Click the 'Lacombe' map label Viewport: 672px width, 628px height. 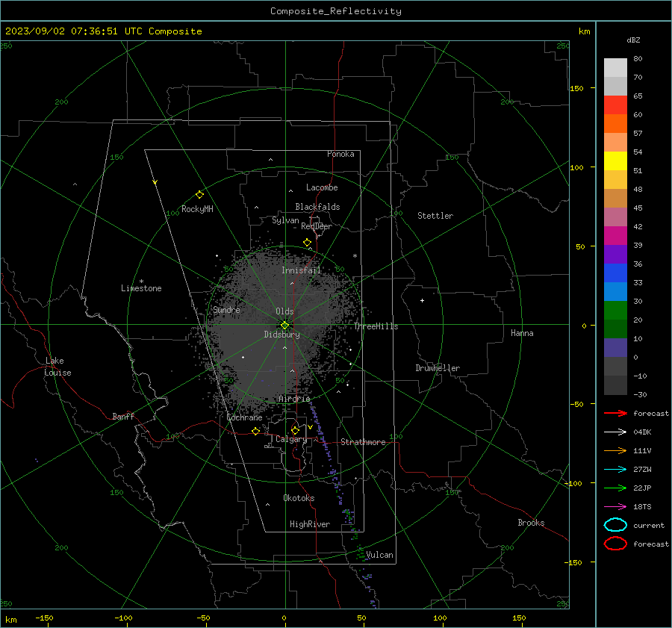point(321,187)
